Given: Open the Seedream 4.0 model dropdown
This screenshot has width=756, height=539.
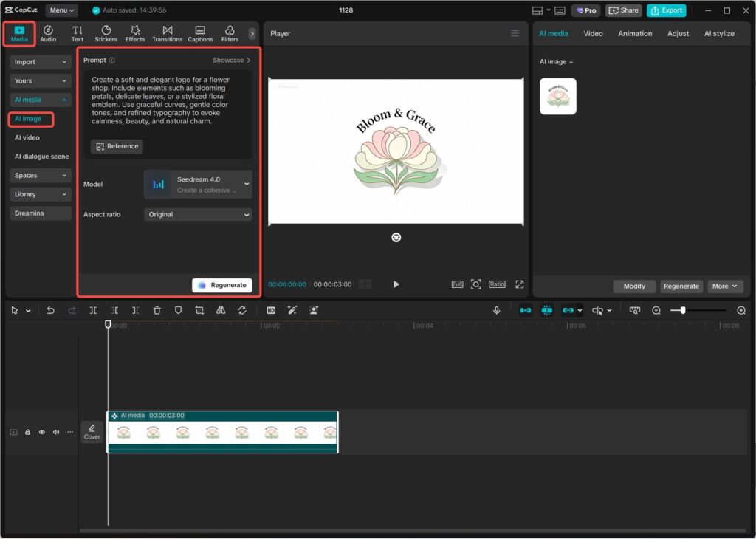Looking at the screenshot, I should 198,185.
